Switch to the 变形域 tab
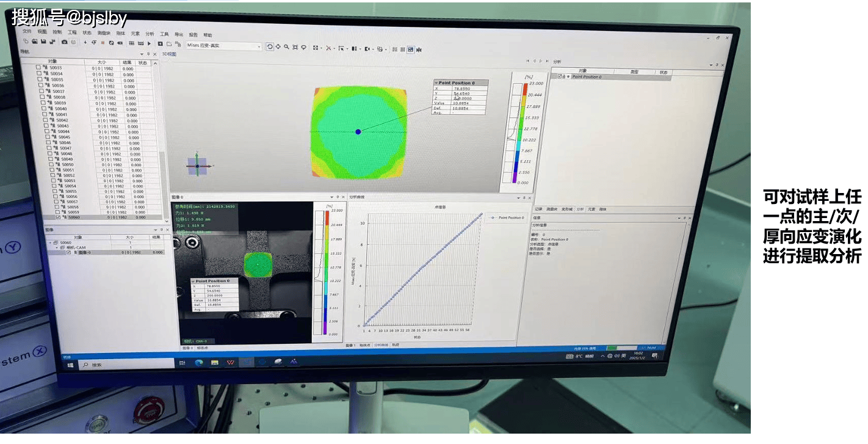The width and height of the screenshot is (868, 444). pos(566,209)
